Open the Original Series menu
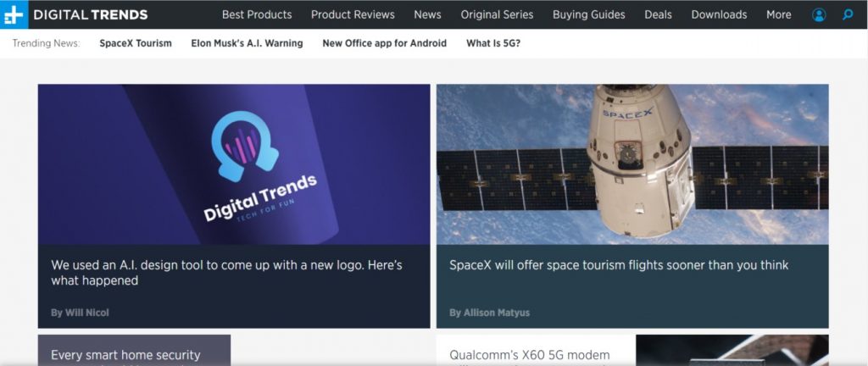 coord(497,15)
